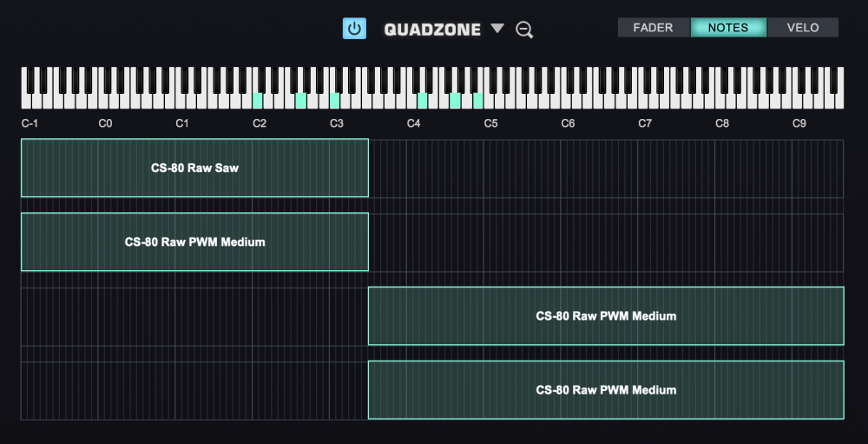This screenshot has width=868, height=444.
Task: Click the C2 octave label
Action: [x=259, y=123]
